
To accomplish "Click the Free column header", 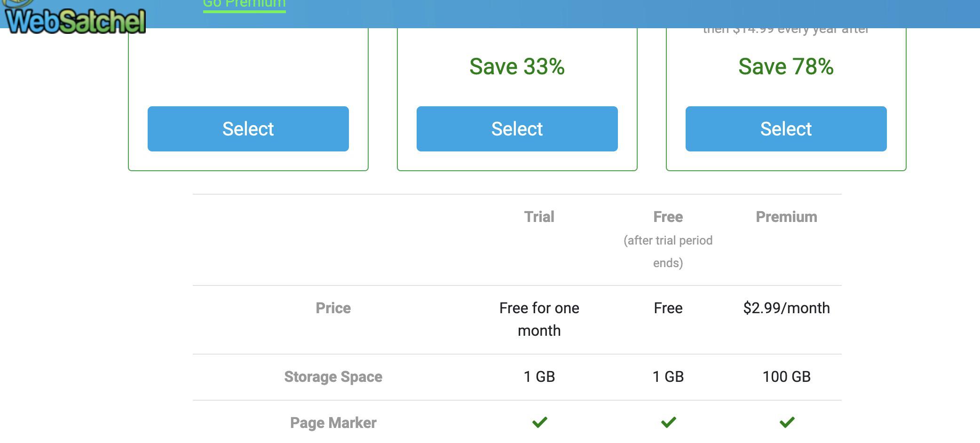I will (x=668, y=217).
